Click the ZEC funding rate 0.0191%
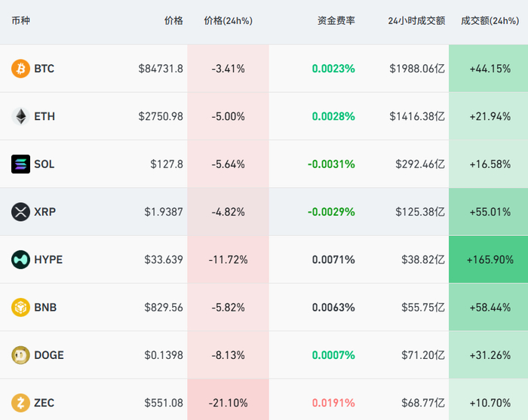 pos(333,403)
